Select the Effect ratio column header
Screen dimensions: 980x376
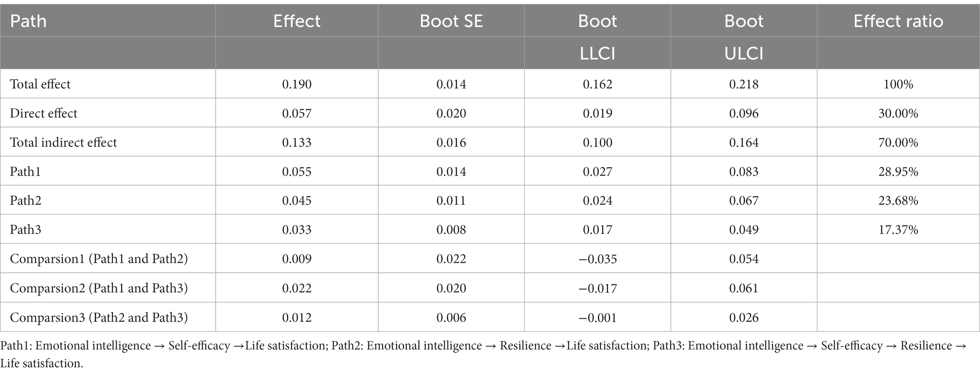tap(898, 21)
